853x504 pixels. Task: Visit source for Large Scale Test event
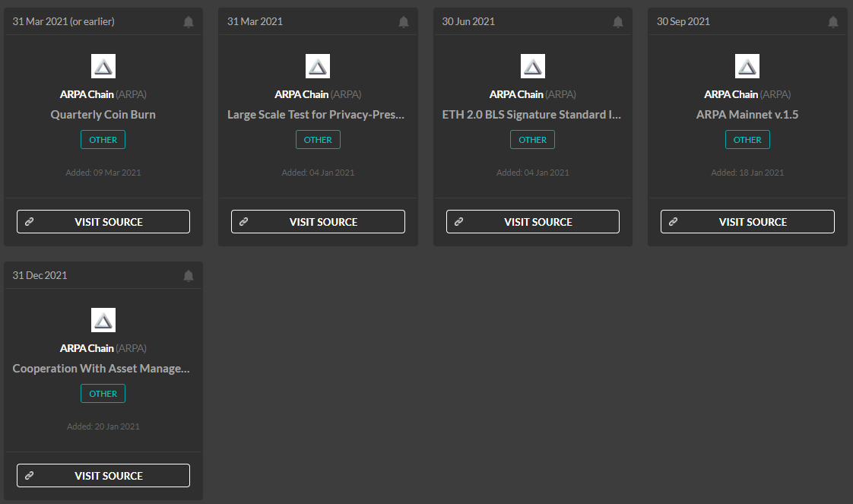point(318,222)
